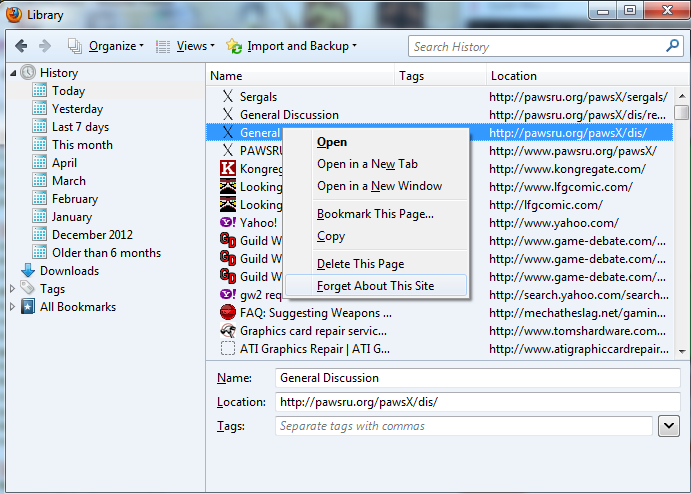Select the History clock icon
The width and height of the screenshot is (691, 494).
pyautogui.click(x=28, y=72)
